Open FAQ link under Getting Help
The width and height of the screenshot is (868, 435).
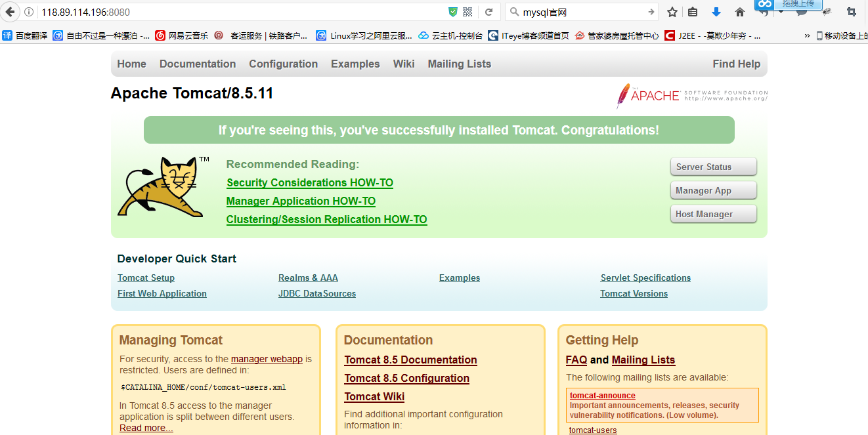[x=576, y=360]
